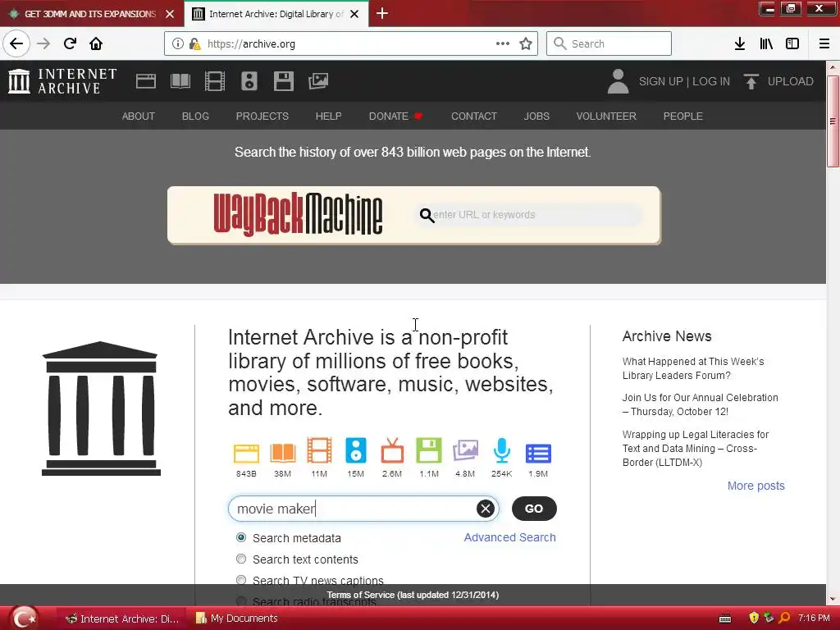Open the DONATE menu item

(x=395, y=116)
